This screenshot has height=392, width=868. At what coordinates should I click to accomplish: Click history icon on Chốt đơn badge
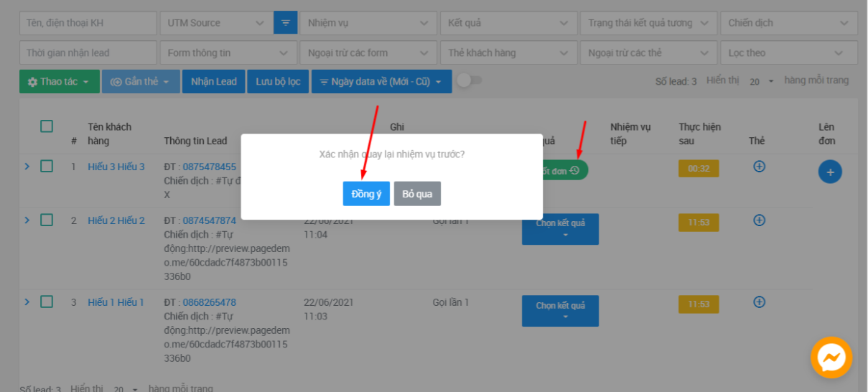(574, 171)
